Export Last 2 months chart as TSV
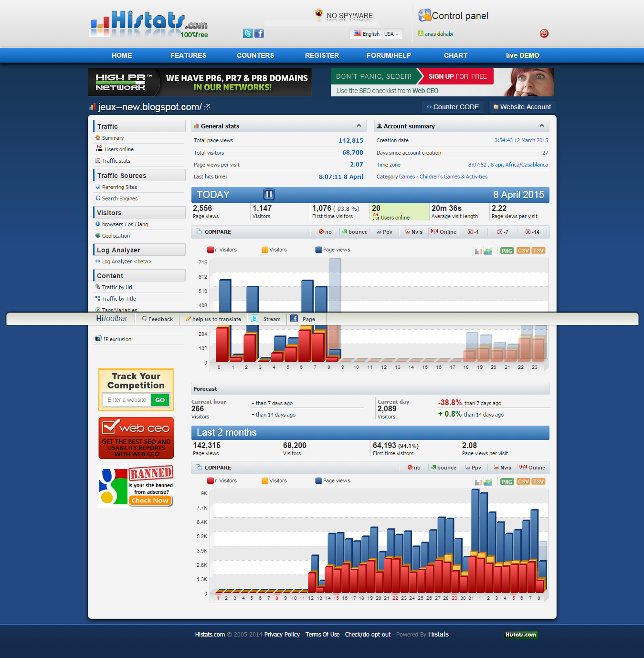Image resolution: width=644 pixels, height=658 pixels. (x=538, y=481)
